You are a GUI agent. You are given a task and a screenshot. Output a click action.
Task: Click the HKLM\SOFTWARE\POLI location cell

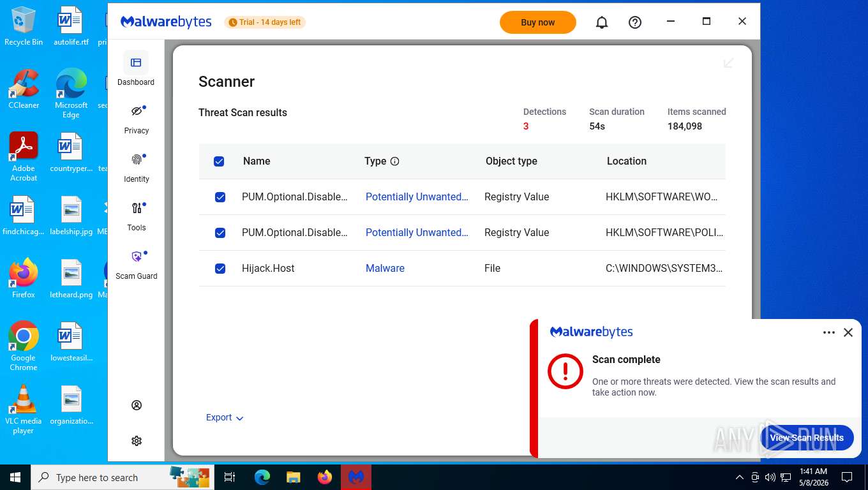coord(664,232)
